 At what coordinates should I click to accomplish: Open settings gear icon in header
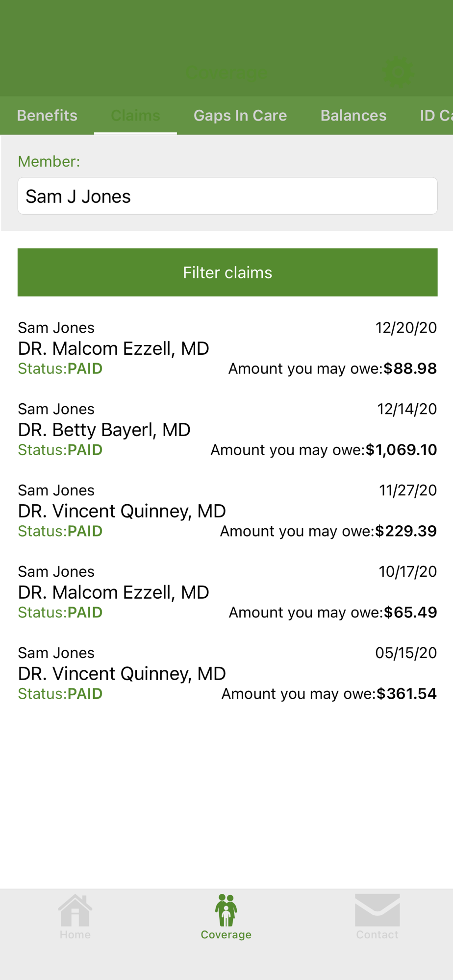pyautogui.click(x=398, y=73)
